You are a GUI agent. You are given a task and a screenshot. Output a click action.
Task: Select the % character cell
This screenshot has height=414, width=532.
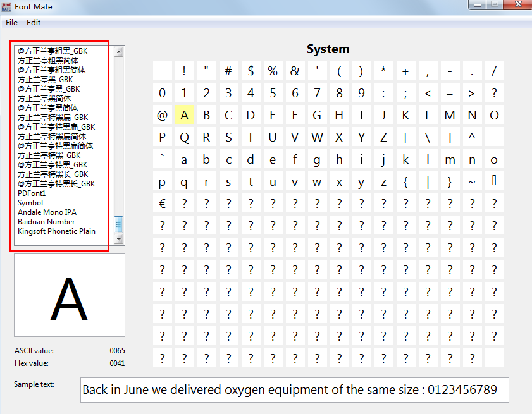pyautogui.click(x=273, y=71)
